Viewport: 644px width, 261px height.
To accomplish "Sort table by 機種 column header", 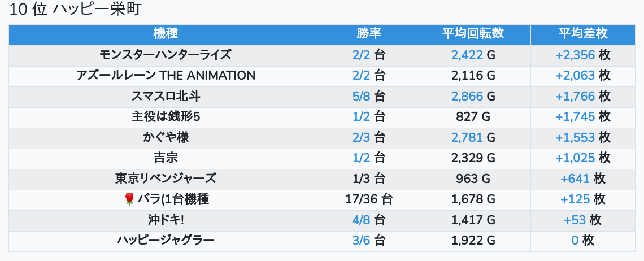I will 166,34.
